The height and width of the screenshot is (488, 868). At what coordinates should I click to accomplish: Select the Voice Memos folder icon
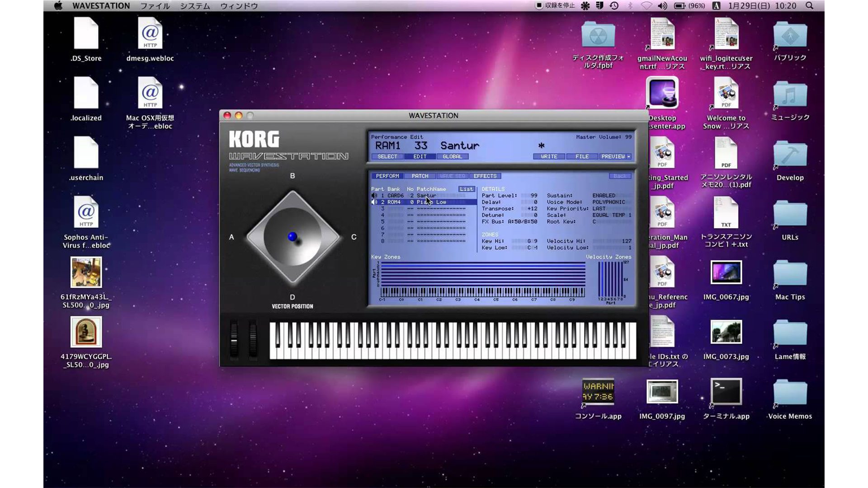790,393
